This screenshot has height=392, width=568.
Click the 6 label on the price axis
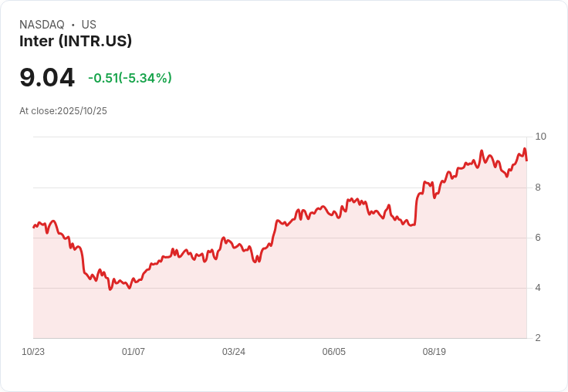538,238
